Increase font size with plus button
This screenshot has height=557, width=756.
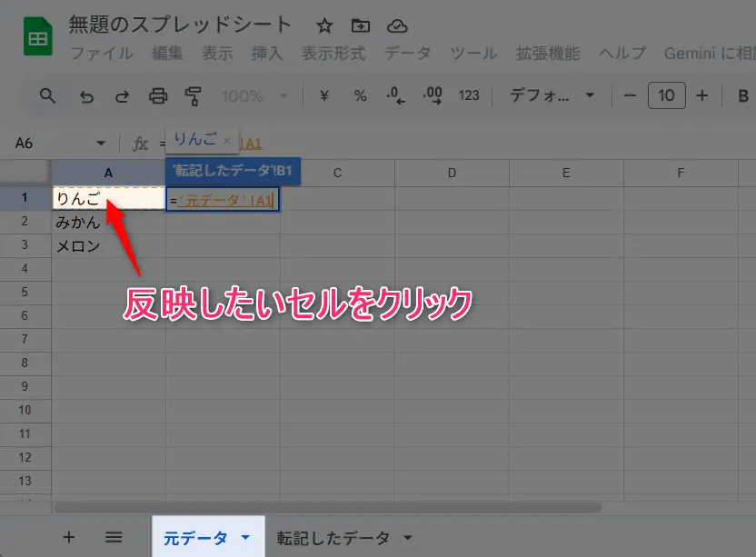[x=701, y=96]
